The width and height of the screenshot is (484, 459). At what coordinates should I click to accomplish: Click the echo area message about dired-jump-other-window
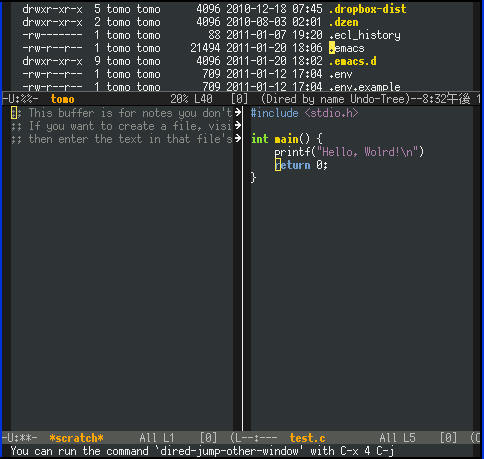click(202, 451)
